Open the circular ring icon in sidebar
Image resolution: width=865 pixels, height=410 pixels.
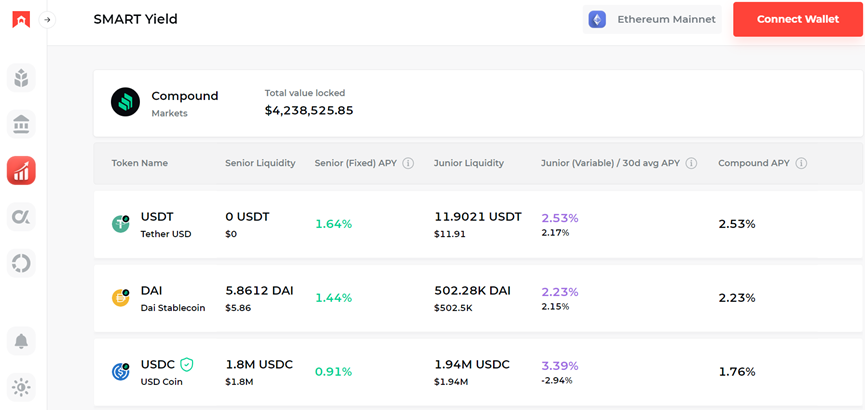click(21, 263)
